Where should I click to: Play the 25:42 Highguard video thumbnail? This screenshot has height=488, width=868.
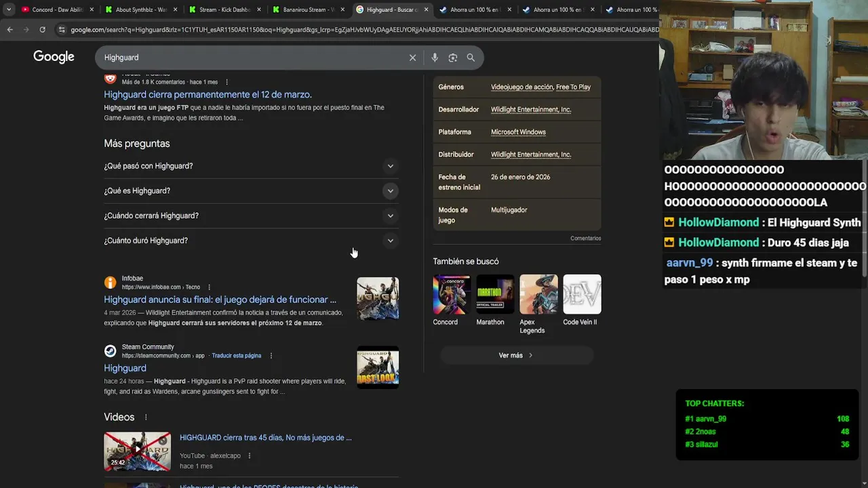click(137, 451)
